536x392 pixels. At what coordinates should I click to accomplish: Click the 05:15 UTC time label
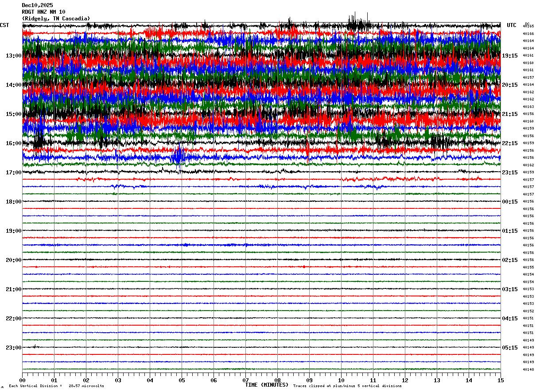[x=510, y=348]
